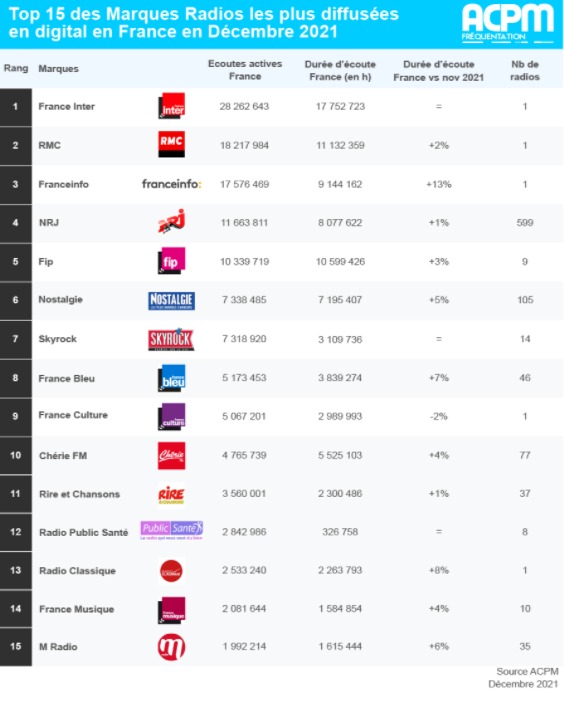This screenshot has width=564, height=702.
Task: Select the France Musique brand name
Action: coord(77,609)
